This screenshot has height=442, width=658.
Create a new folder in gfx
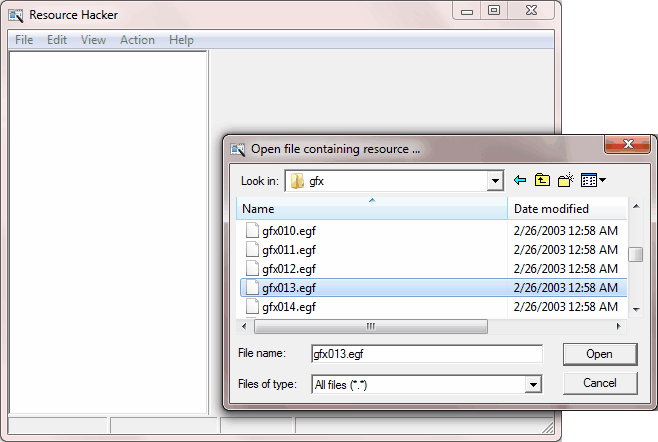pos(566,180)
